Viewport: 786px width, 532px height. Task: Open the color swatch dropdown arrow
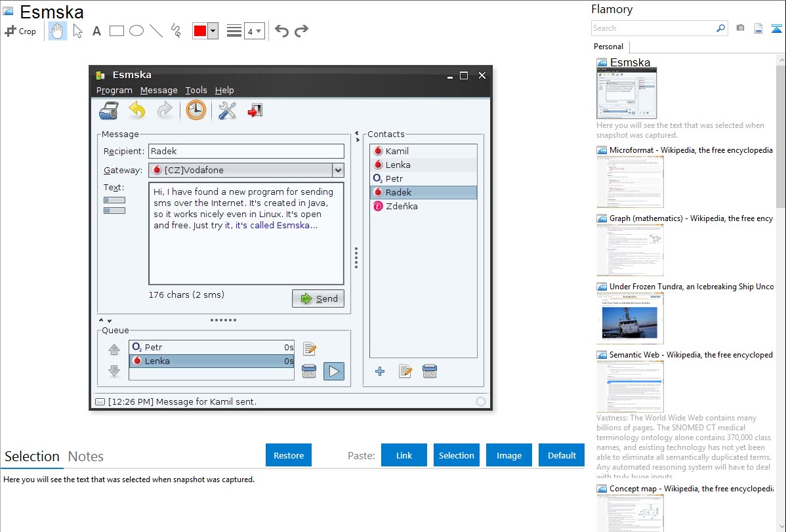tap(213, 31)
